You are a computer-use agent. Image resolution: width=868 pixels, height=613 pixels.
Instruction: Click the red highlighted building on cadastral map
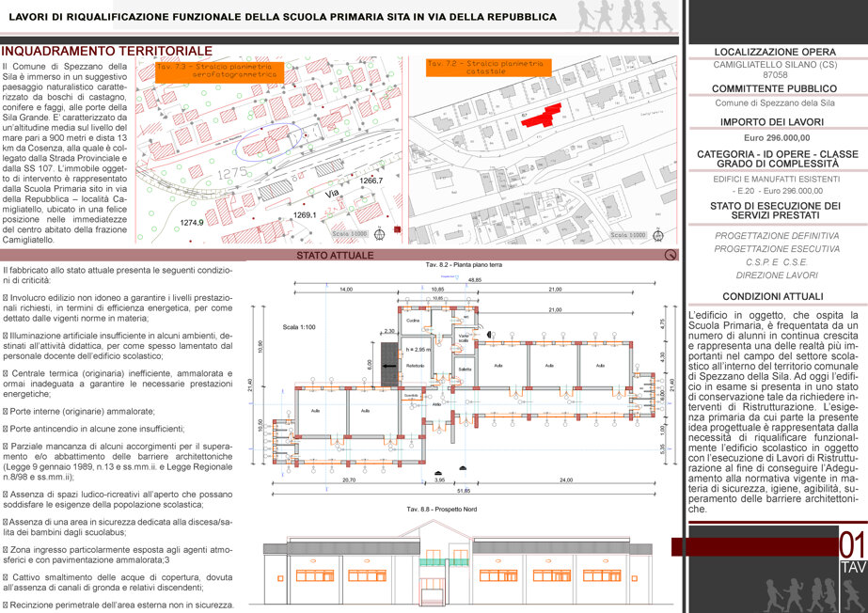coord(542,116)
